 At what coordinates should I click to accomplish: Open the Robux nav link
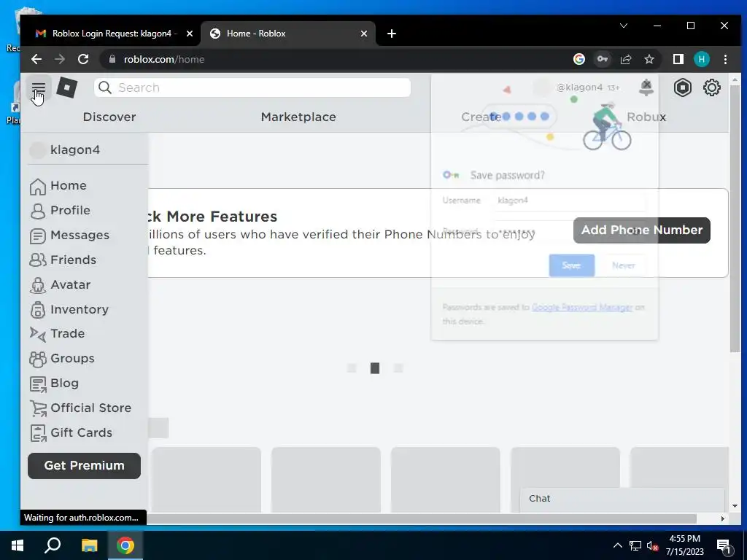pyautogui.click(x=646, y=117)
